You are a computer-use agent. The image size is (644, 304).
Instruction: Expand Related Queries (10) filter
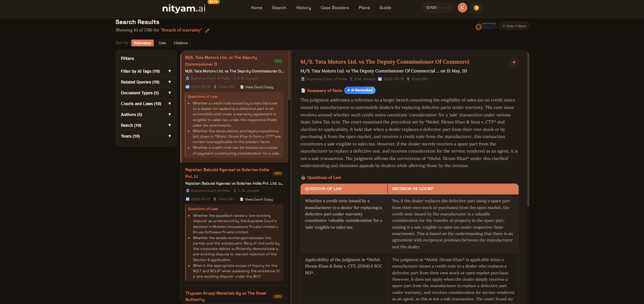point(146,82)
